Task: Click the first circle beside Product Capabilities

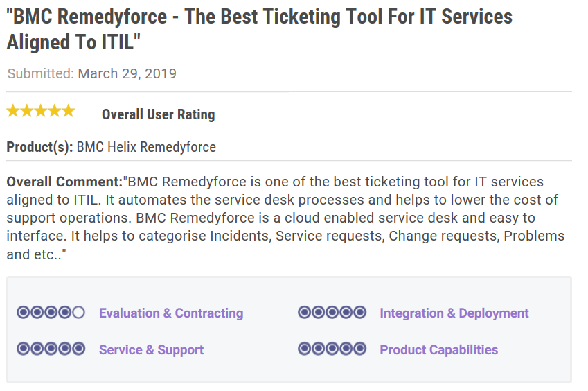Action: (305, 349)
